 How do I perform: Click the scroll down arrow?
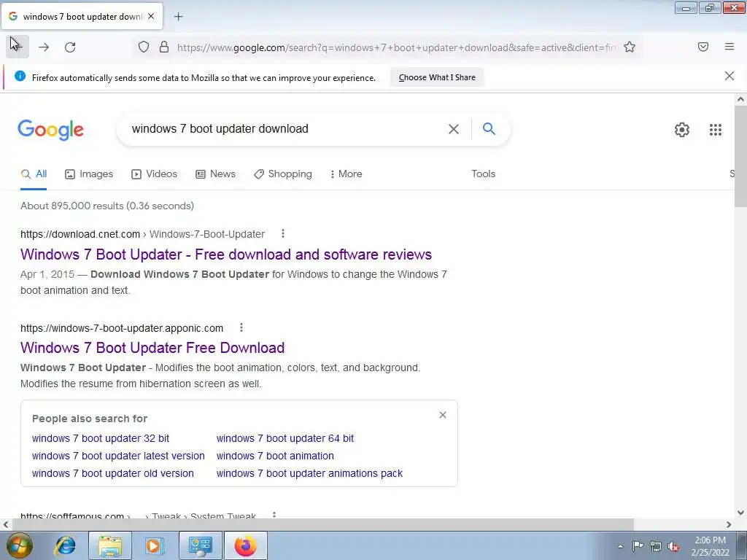coord(740,513)
